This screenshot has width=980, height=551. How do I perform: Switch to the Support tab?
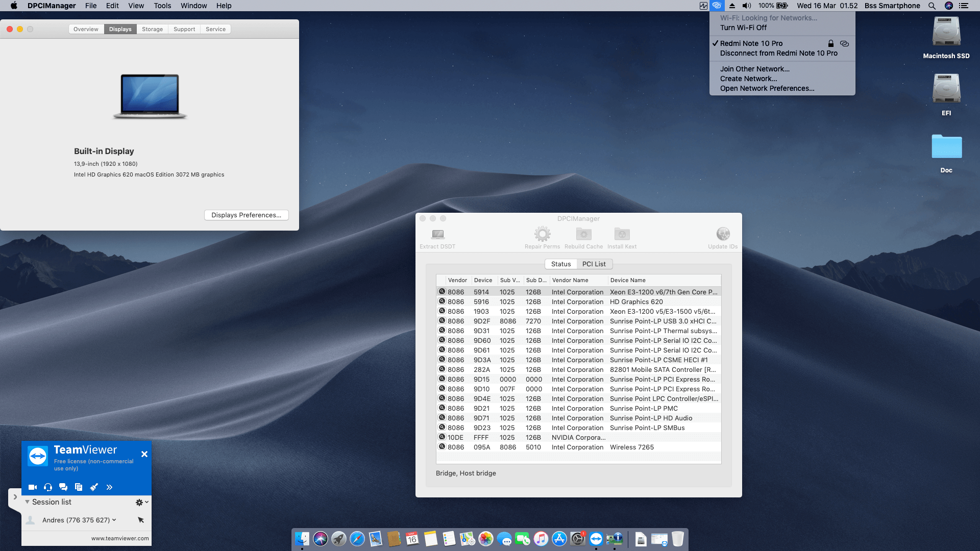(x=184, y=29)
